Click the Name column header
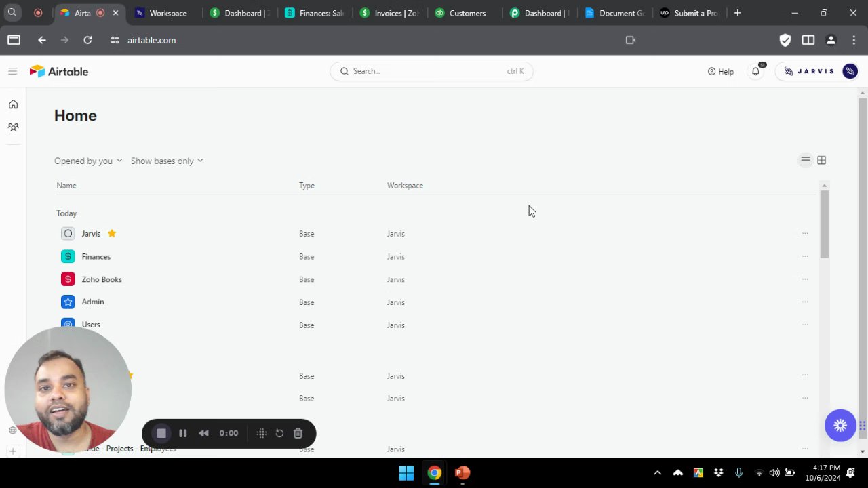The height and width of the screenshot is (488, 868). click(66, 185)
